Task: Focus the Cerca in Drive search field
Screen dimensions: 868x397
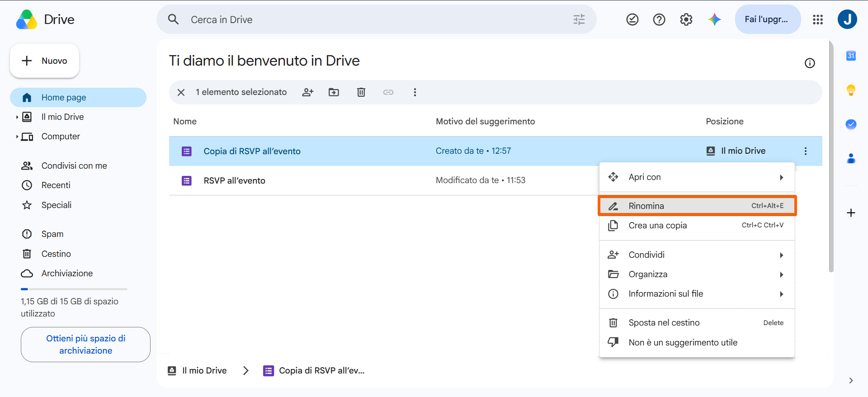Action: tap(376, 19)
